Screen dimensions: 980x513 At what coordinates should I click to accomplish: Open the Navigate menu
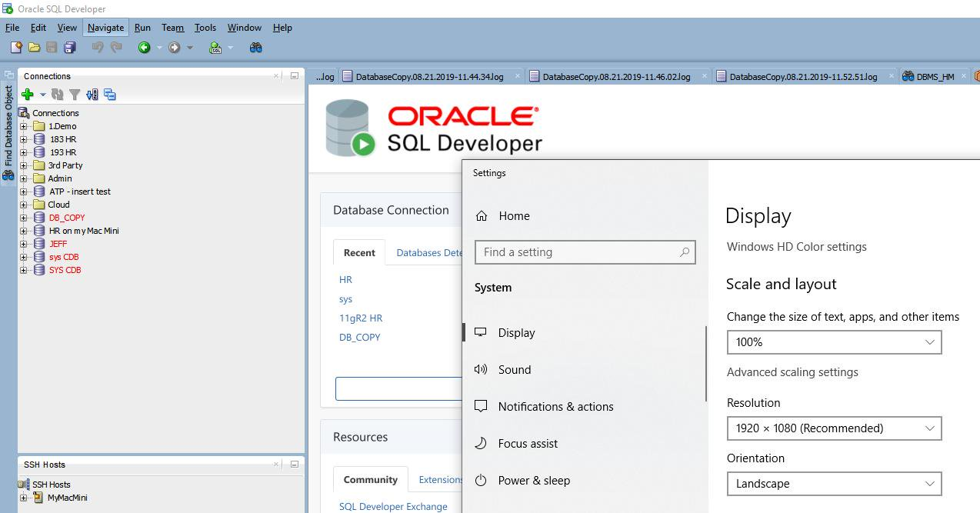105,27
